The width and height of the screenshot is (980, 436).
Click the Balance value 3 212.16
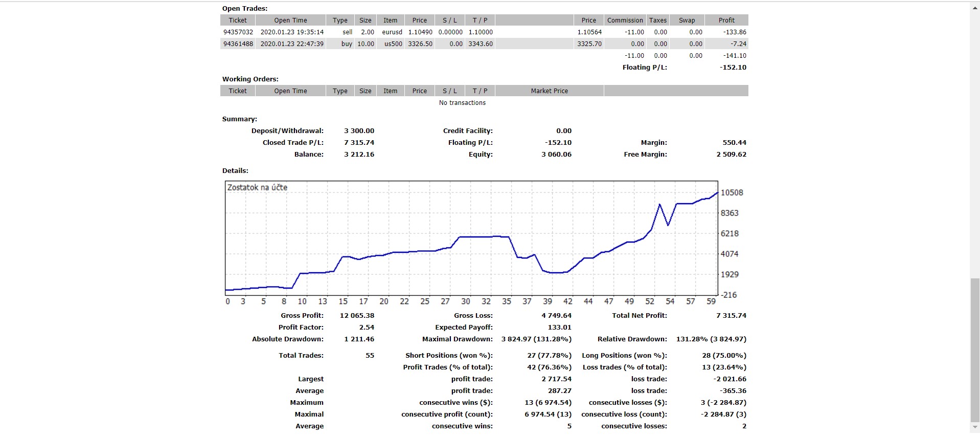click(359, 155)
